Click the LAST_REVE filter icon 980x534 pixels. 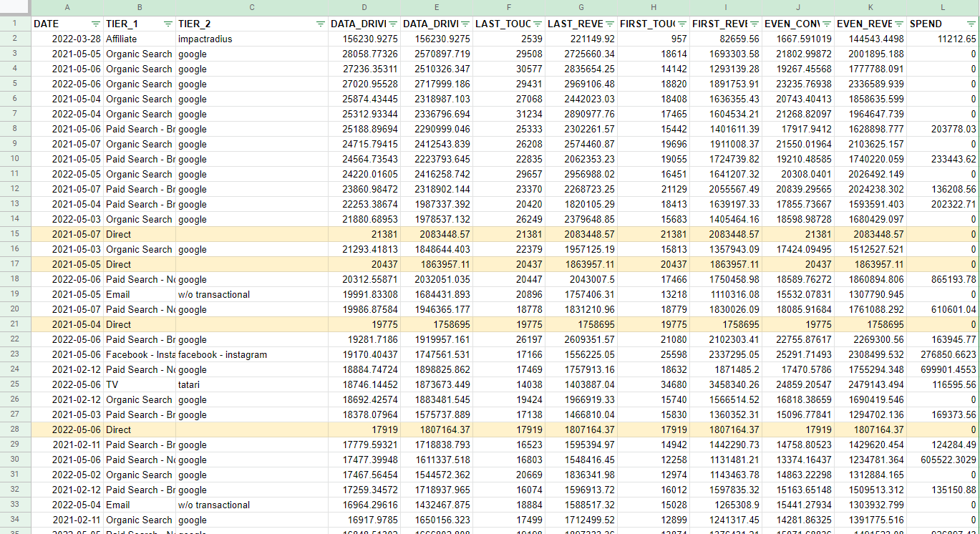tap(610, 24)
